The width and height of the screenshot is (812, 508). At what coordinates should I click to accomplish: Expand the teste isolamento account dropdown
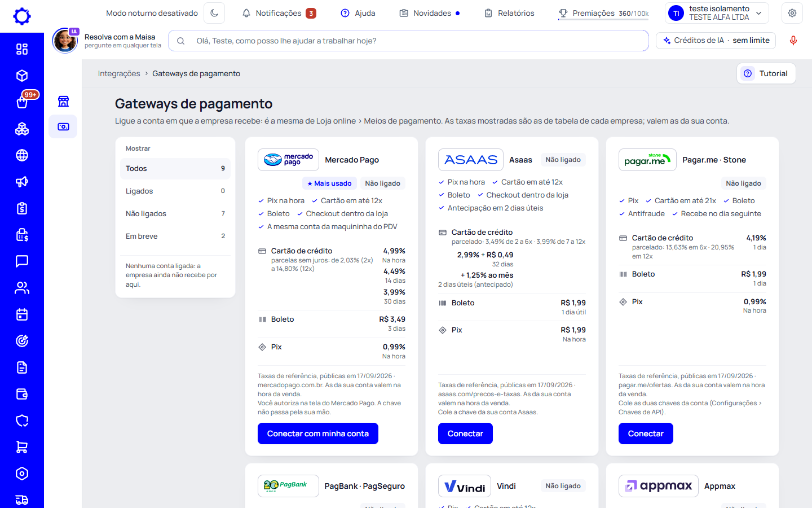coord(717,13)
